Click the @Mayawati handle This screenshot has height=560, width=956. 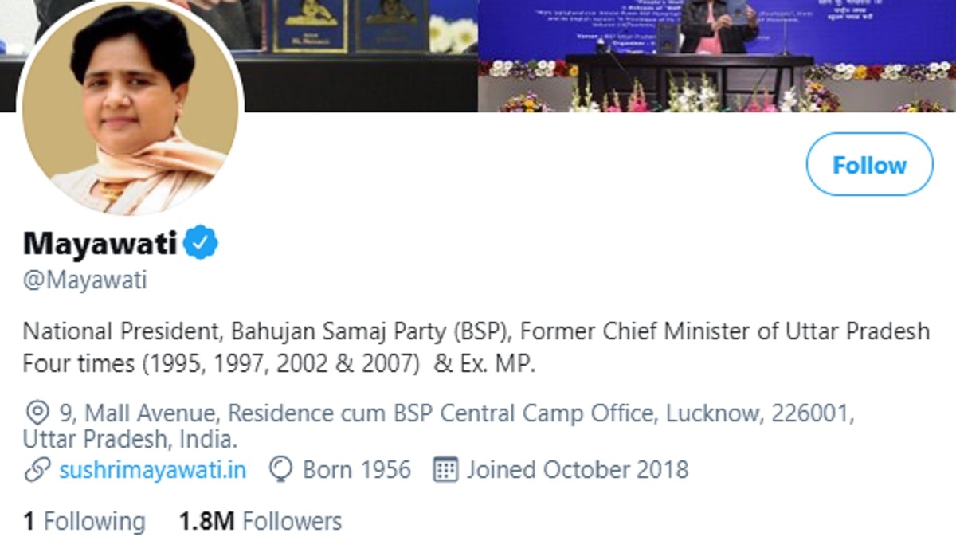[x=85, y=281]
